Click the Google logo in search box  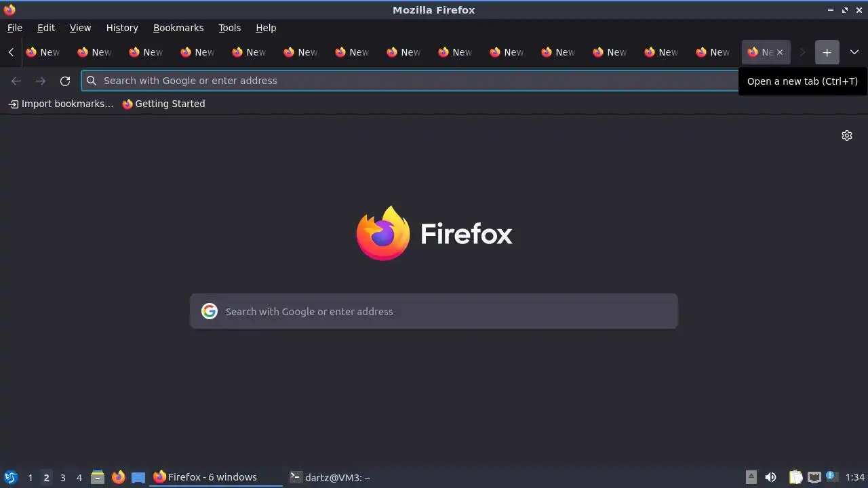tap(210, 311)
